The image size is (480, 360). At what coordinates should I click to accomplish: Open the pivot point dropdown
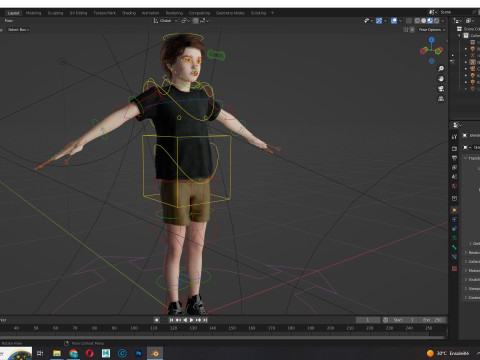pyautogui.click(x=185, y=21)
